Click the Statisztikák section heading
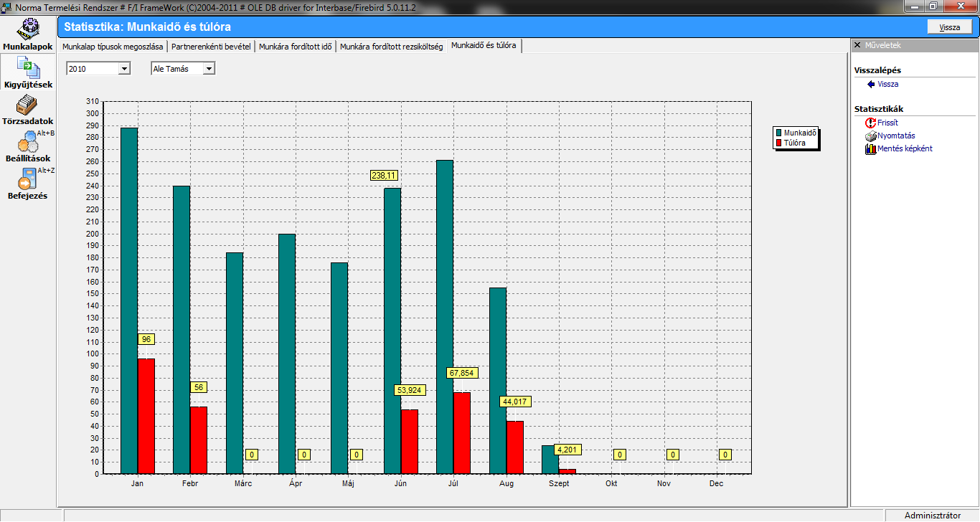The width and height of the screenshot is (980, 522). coord(879,109)
